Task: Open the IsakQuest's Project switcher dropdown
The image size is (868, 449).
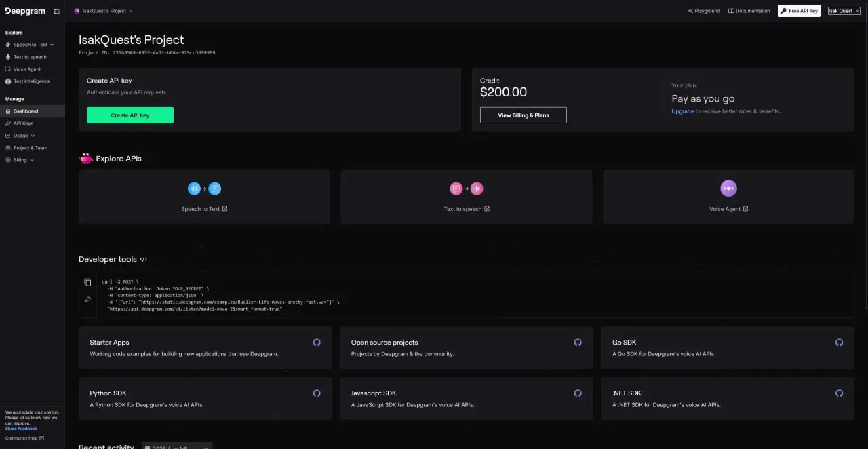Action: pyautogui.click(x=103, y=11)
